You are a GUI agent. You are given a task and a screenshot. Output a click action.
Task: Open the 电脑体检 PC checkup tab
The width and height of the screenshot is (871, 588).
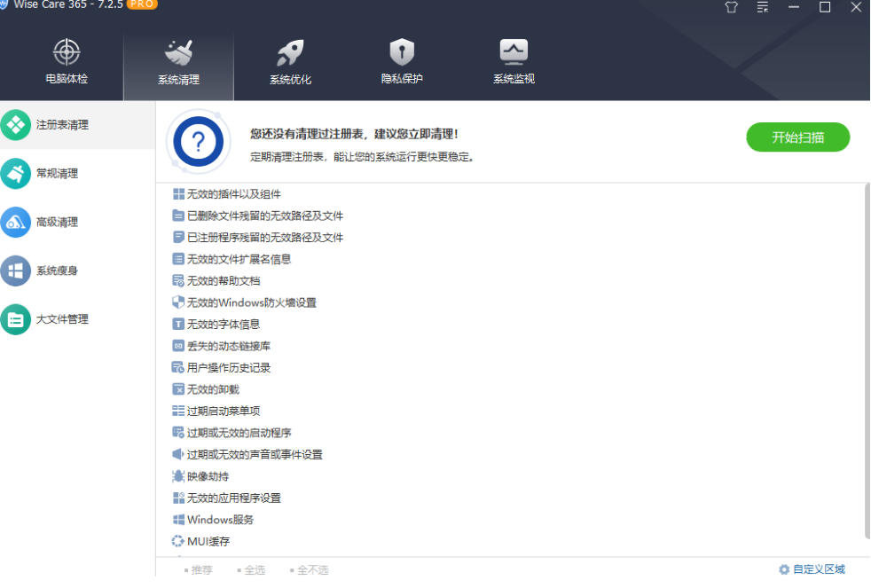pyautogui.click(x=67, y=61)
